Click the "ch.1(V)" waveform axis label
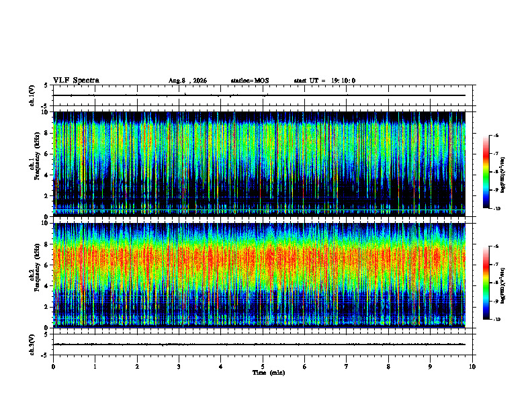This screenshot has height=411, width=532. pyautogui.click(x=32, y=95)
